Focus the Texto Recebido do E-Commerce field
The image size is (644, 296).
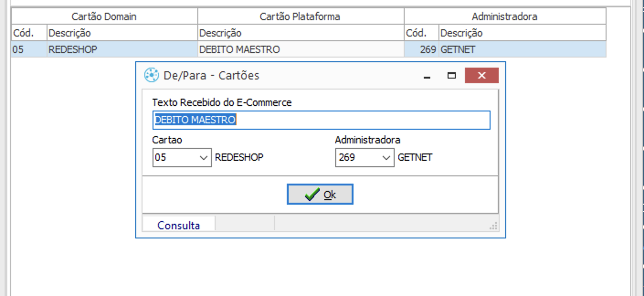pos(321,120)
